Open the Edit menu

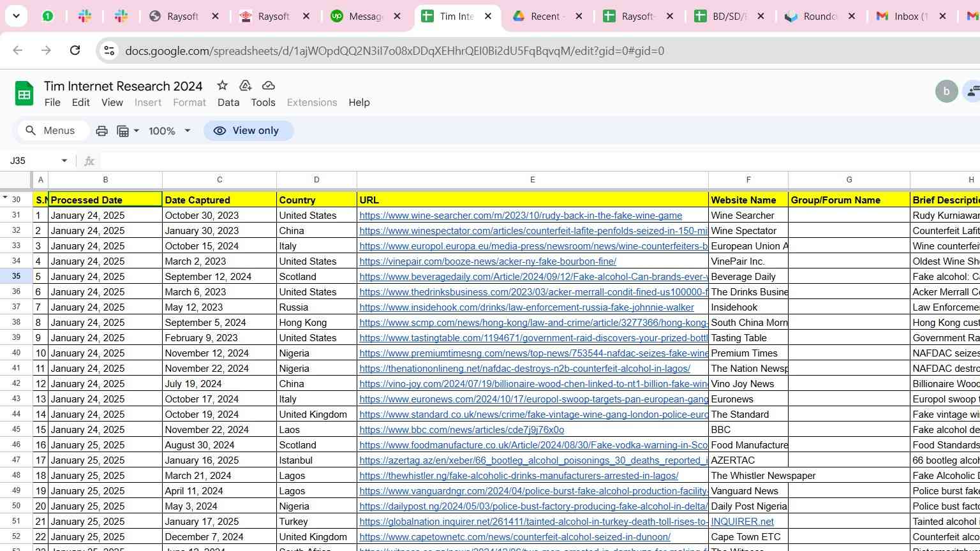[x=80, y=102]
